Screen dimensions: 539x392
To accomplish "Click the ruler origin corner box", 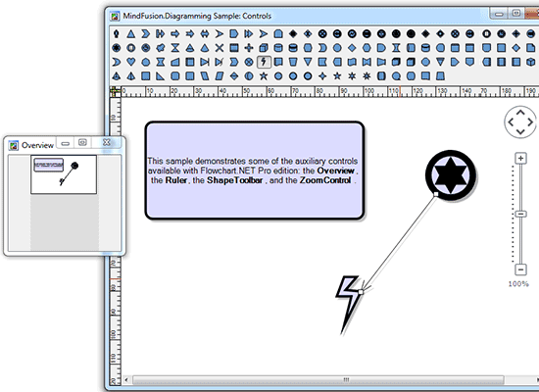I will [x=116, y=91].
